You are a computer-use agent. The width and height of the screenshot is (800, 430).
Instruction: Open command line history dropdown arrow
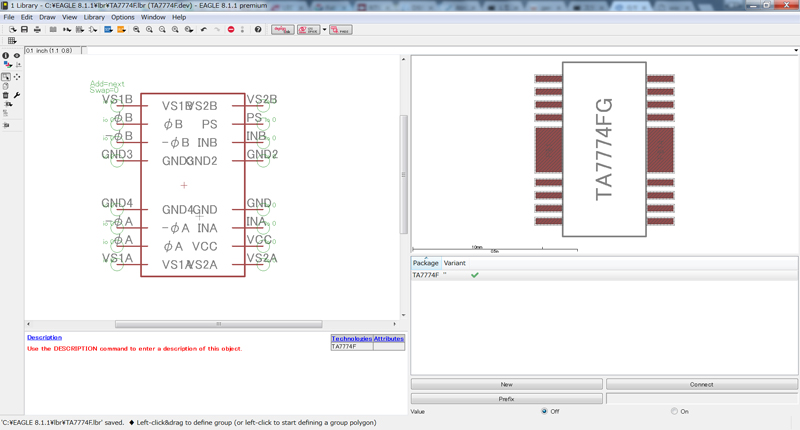click(796, 50)
